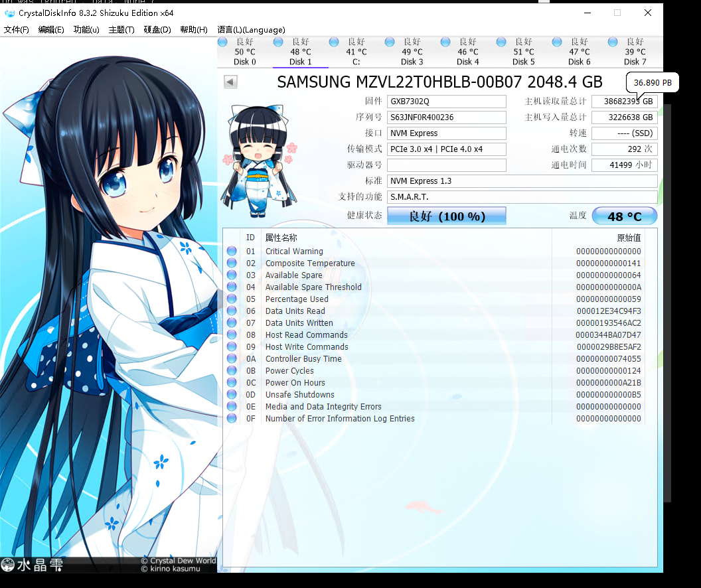Click Media and Data Integrity Errors orb
Viewport: 701px width, 588px height.
232,406
